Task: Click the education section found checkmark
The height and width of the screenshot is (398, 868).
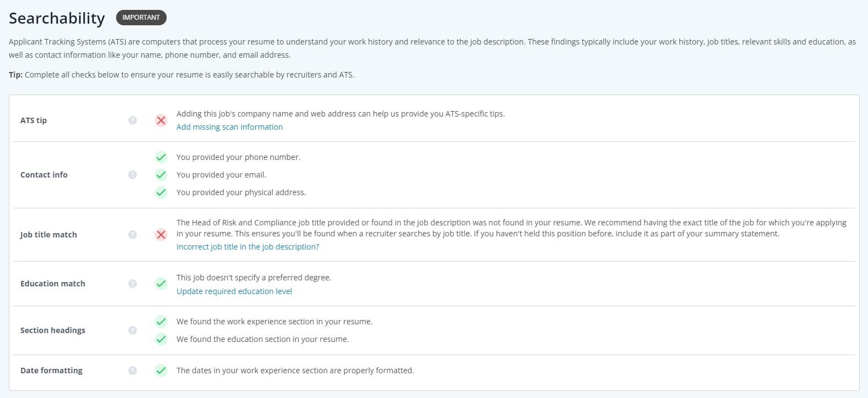Action: pyautogui.click(x=161, y=339)
